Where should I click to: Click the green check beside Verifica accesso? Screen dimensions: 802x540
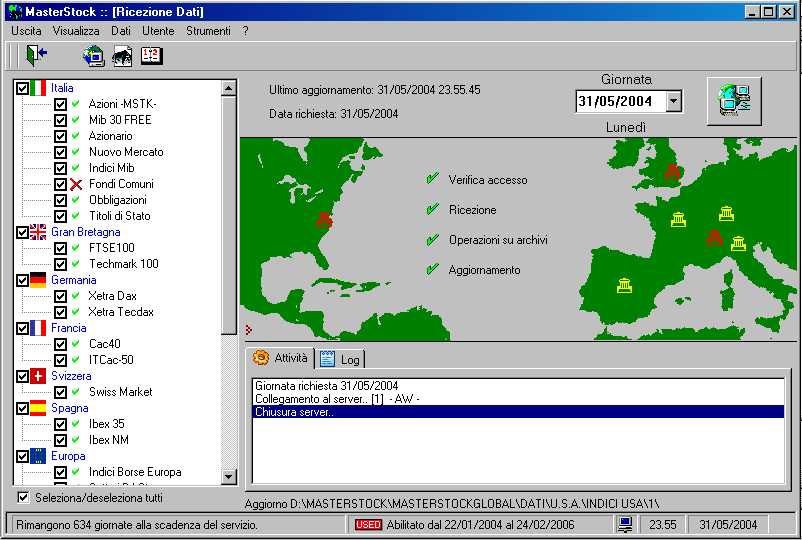tap(433, 178)
